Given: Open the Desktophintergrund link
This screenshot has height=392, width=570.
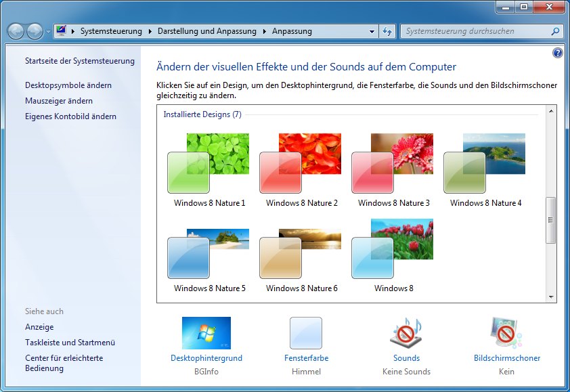Looking at the screenshot, I should 206,358.
